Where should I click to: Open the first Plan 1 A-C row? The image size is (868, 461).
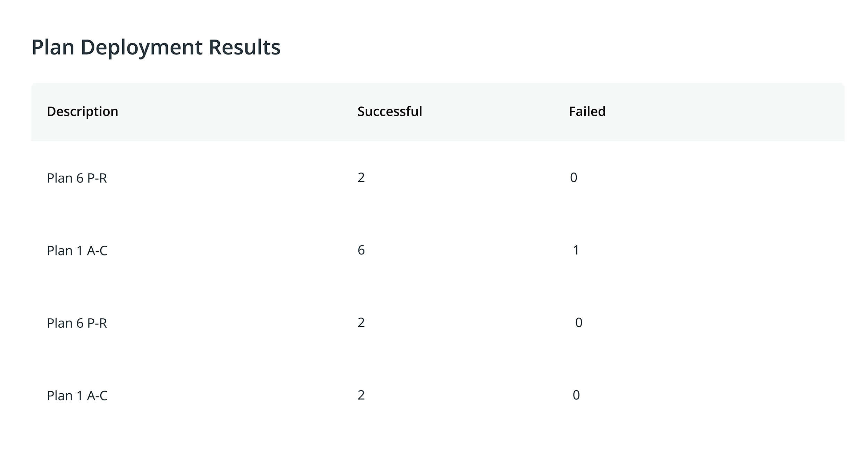[438, 250]
